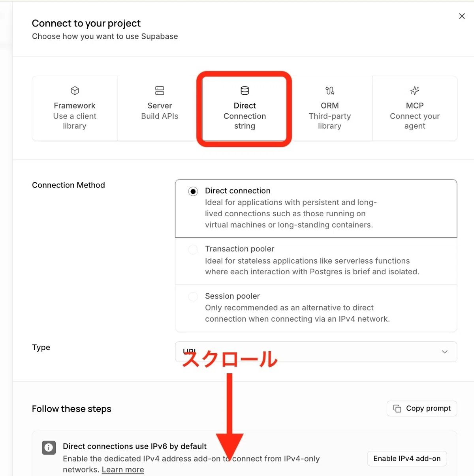Viewport: 474px width, 476px height.
Task: Switch to the Framework client library tab
Action: (75, 108)
